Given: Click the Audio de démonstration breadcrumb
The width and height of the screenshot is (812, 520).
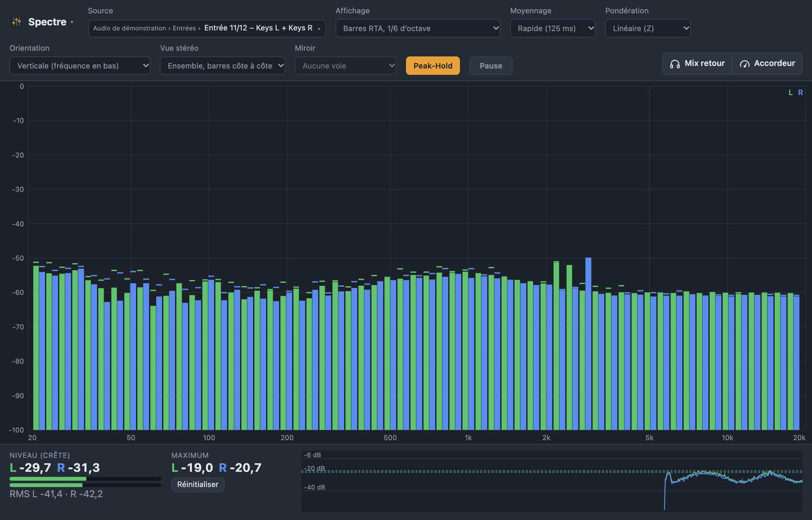Looking at the screenshot, I should 129,28.
